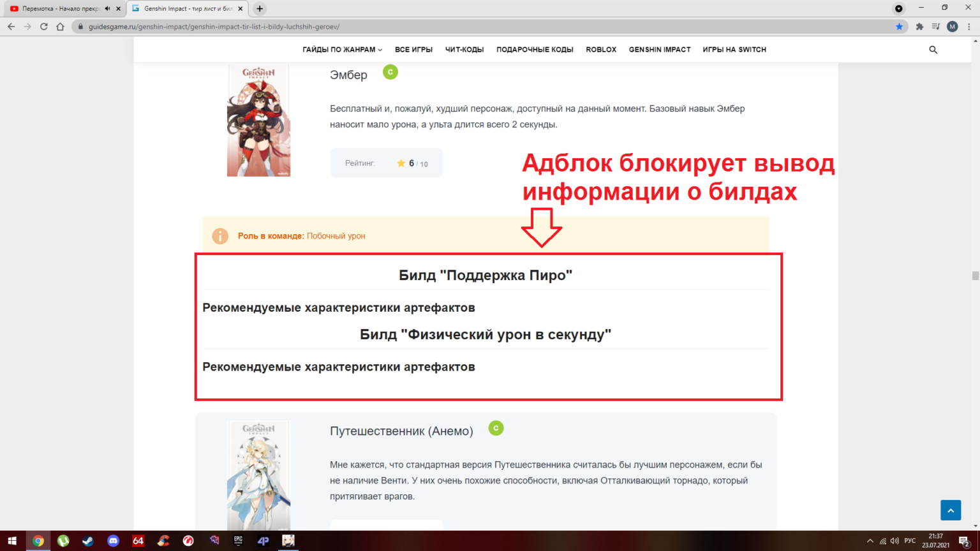This screenshot has width=980, height=551.
Task: Open the media control playlist icon
Action: (x=936, y=27)
